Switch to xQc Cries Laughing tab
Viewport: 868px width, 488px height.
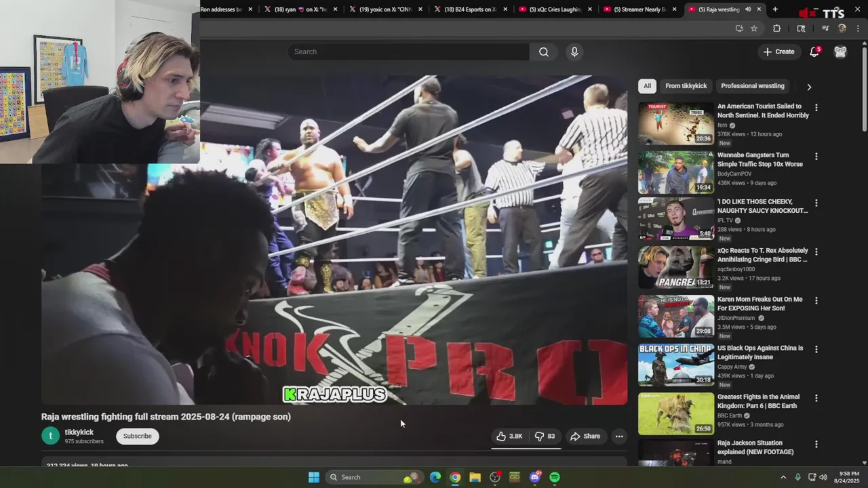[x=555, y=9]
